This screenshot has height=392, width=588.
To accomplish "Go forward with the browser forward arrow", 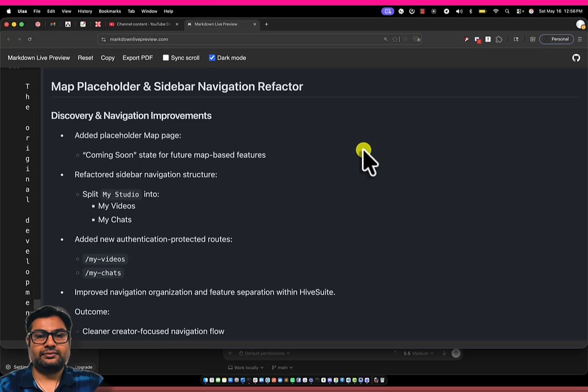I will pyautogui.click(x=19, y=39).
